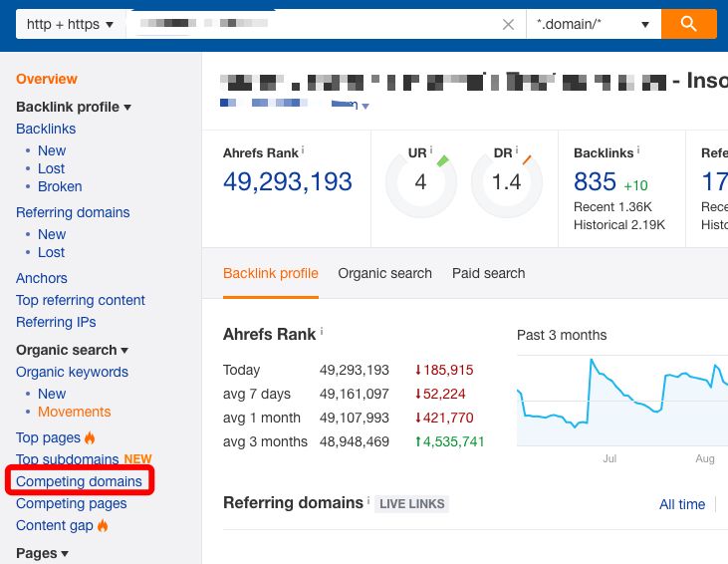Click the info icon next to Backlinks
This screenshot has height=564, width=728.
point(638,149)
